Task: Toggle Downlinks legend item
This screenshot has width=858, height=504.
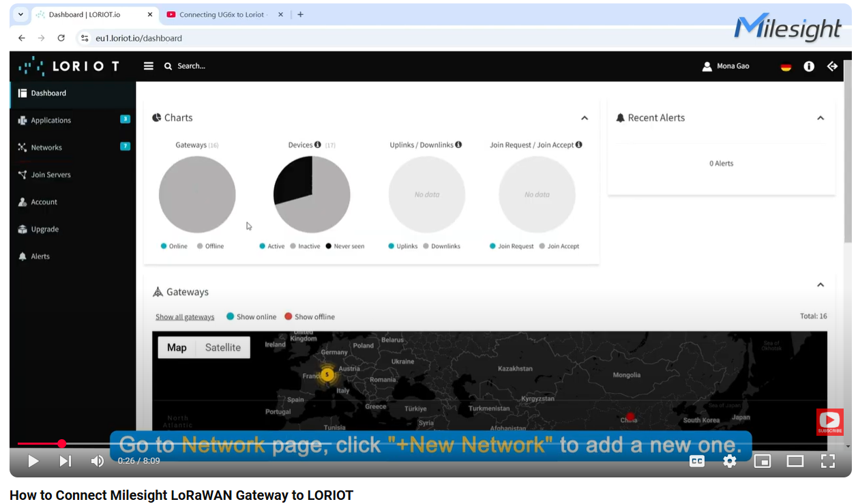Action: pyautogui.click(x=441, y=246)
